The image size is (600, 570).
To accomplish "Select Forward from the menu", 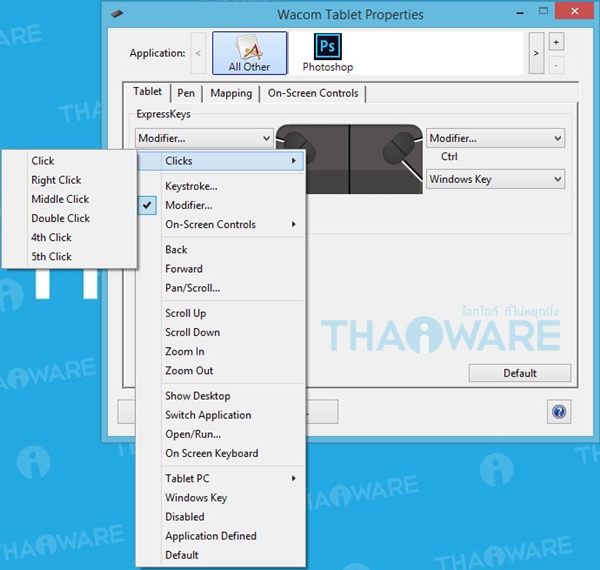I will 220,269.
